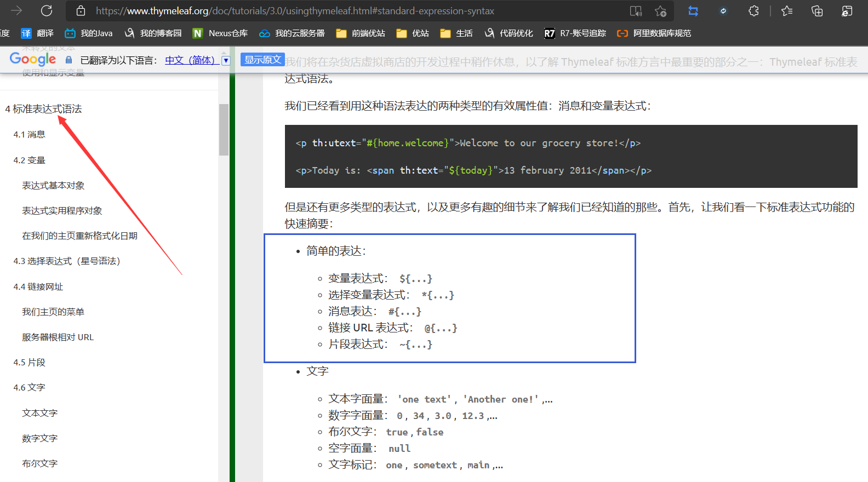The width and height of the screenshot is (868, 482).
Task: Click the th:utext code line in code block
Action: click(x=468, y=143)
